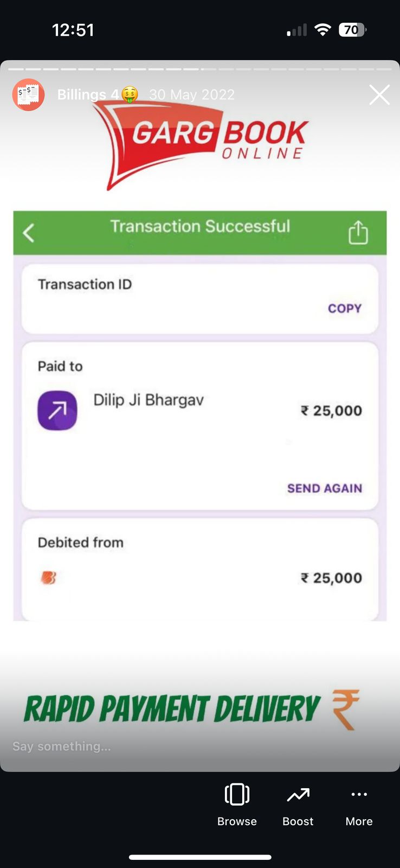Open the More three-dots menu

tap(359, 794)
